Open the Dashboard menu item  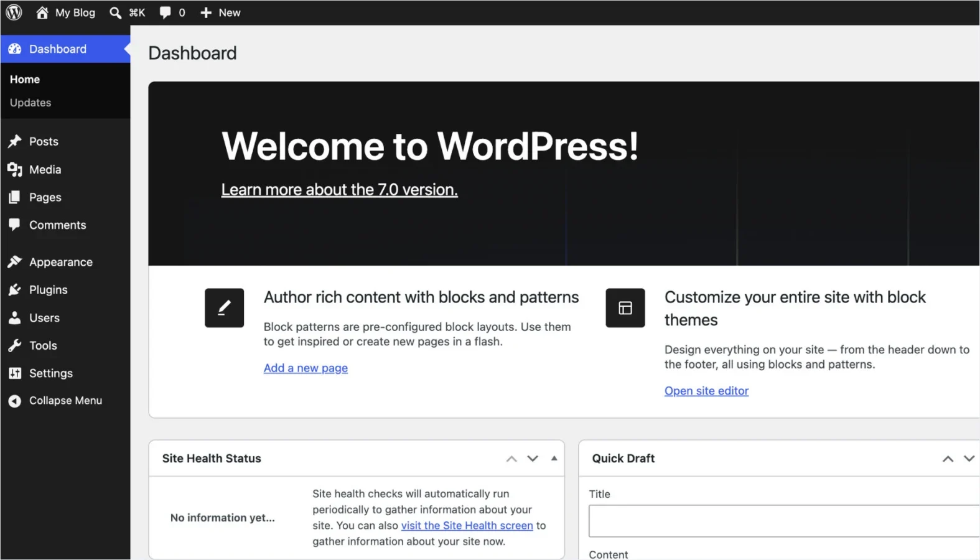65,49
